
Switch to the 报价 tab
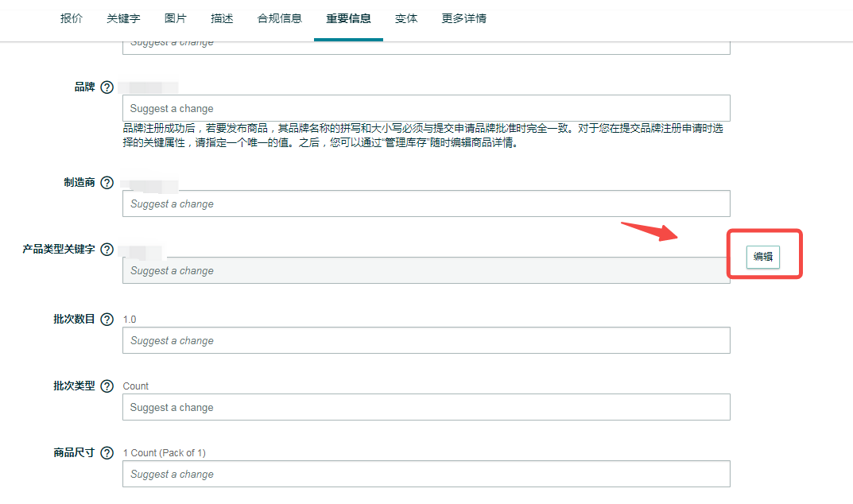[x=72, y=18]
